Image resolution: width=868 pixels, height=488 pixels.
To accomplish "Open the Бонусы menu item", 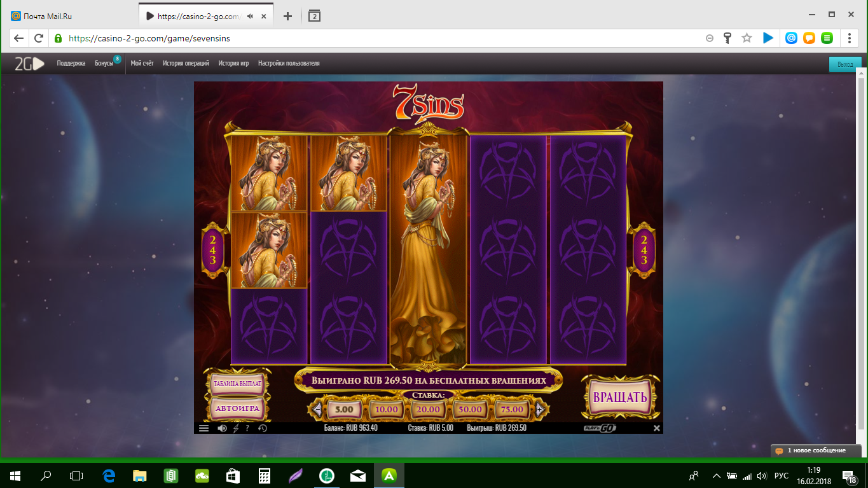I will (104, 64).
